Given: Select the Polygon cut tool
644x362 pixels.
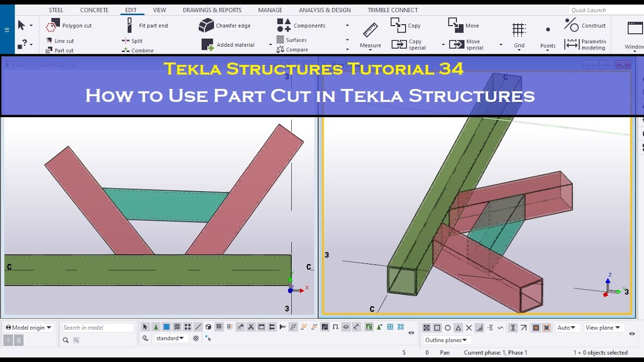Looking at the screenshot, I should (69, 26).
